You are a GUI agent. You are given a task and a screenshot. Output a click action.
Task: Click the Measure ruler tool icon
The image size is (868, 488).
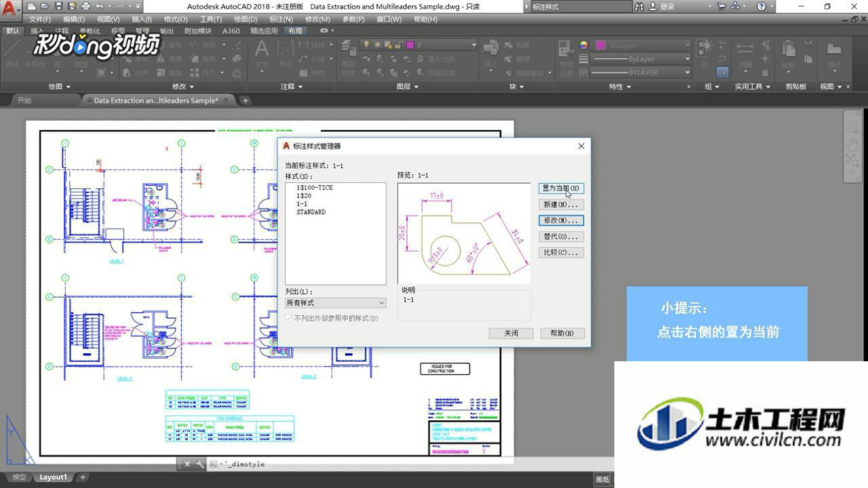(x=745, y=49)
